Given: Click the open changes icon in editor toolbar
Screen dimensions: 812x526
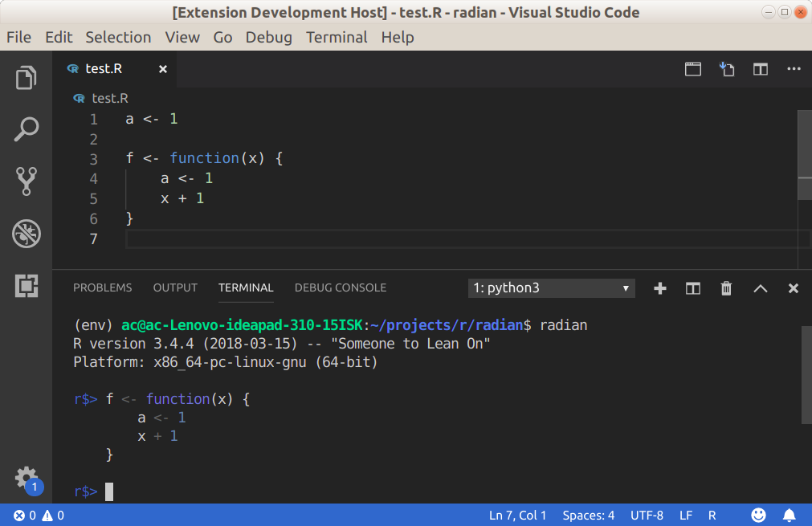Looking at the screenshot, I should tap(727, 69).
